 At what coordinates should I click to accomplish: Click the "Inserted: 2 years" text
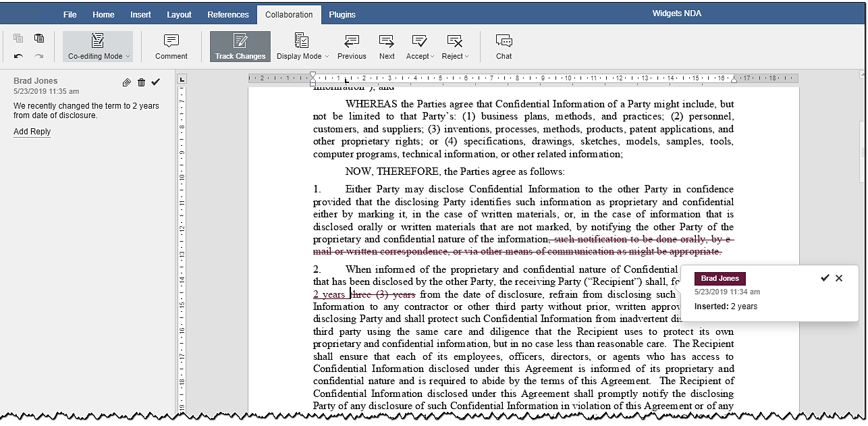pos(726,307)
